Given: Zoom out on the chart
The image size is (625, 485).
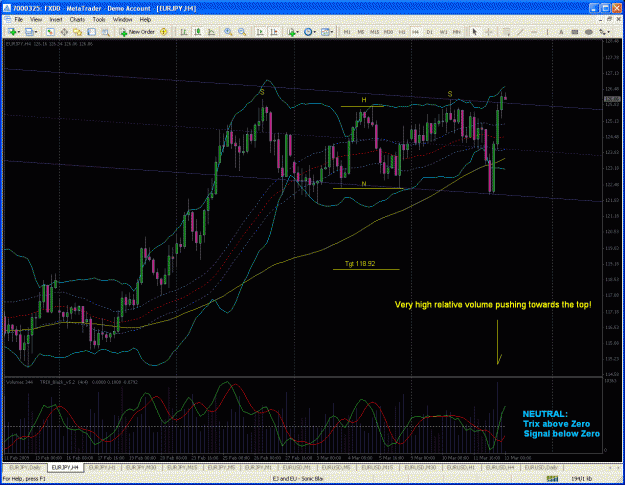Looking at the screenshot, I should 242,32.
